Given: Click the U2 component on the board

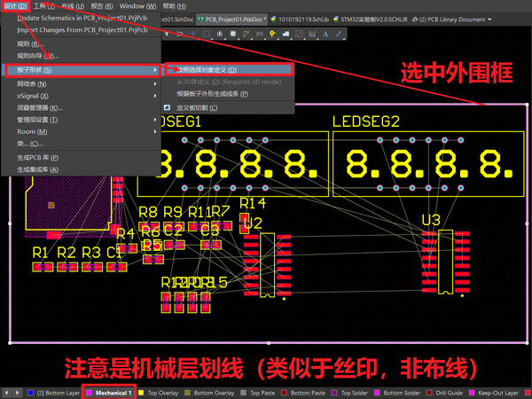Looking at the screenshot, I should click(x=268, y=264).
